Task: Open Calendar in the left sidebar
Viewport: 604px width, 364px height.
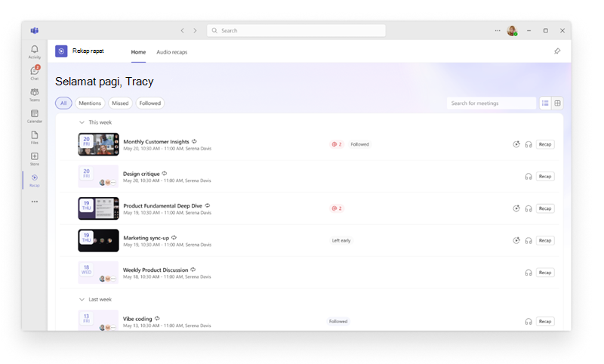Action: click(x=34, y=116)
